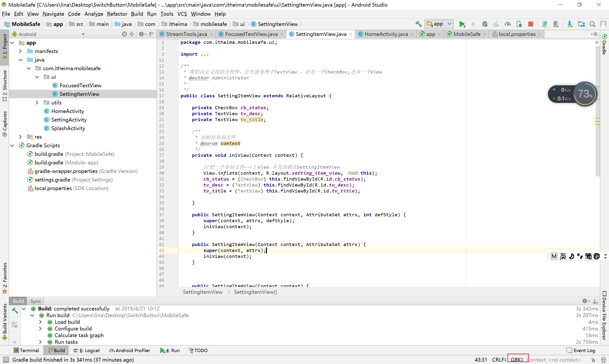Open Search Everywhere with the magnifier icon

coord(592,24)
